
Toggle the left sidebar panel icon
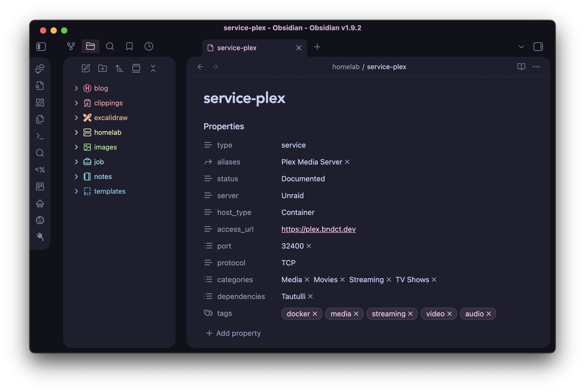tap(41, 47)
